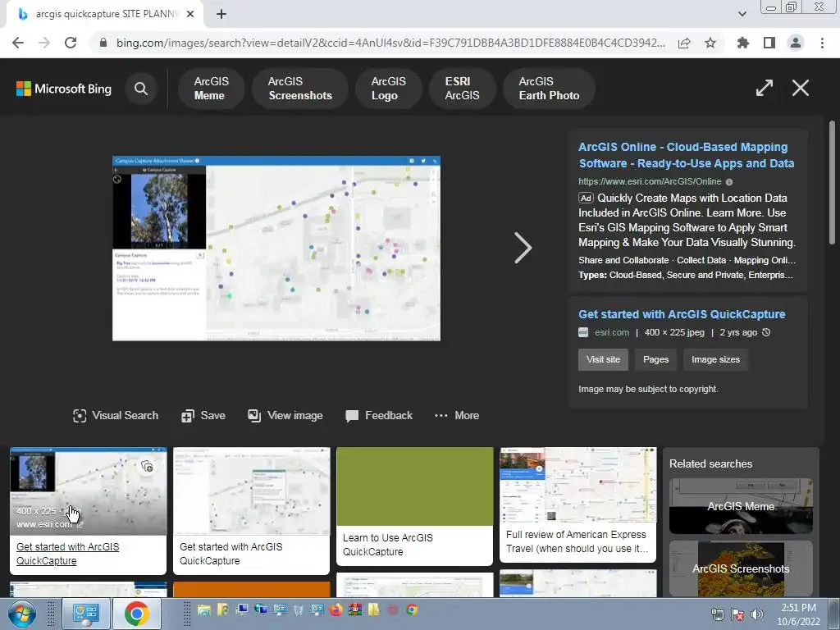Click the Chrome taskbar button
This screenshot has height=630, width=840.
tap(137, 614)
